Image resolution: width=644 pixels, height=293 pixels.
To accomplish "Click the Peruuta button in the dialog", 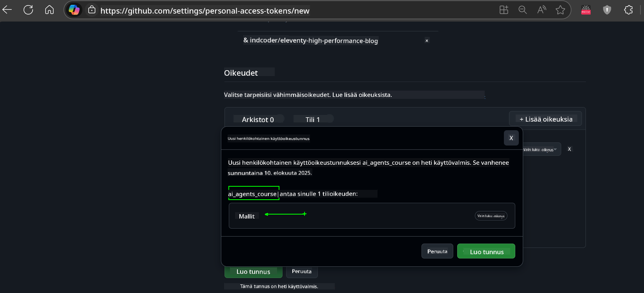I will pos(437,251).
